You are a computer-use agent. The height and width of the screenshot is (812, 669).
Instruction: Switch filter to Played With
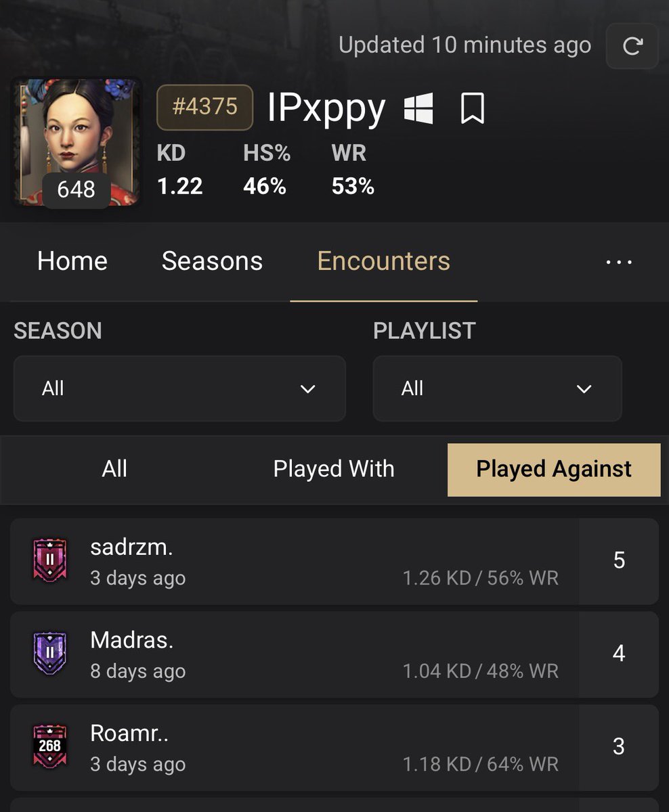tap(334, 470)
